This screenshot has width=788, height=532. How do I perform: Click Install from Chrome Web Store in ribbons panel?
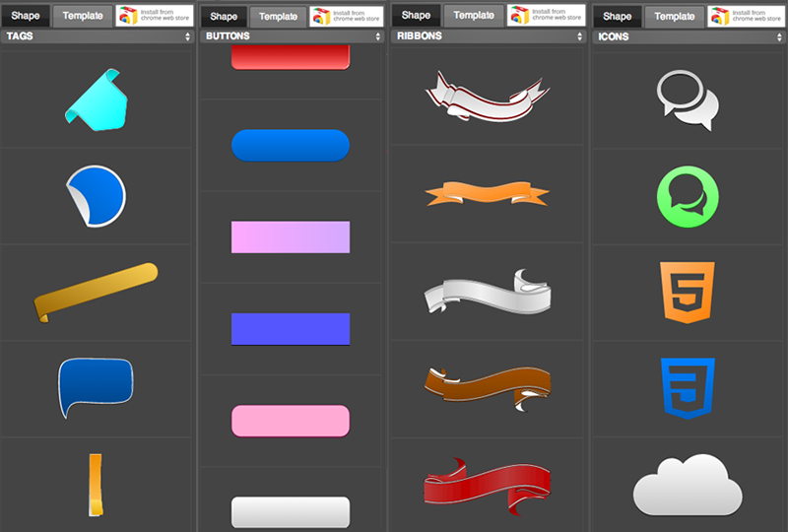coord(547,16)
